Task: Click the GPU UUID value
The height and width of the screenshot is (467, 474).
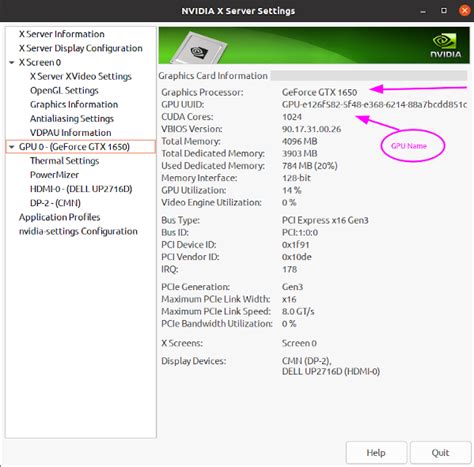Action: [374, 105]
